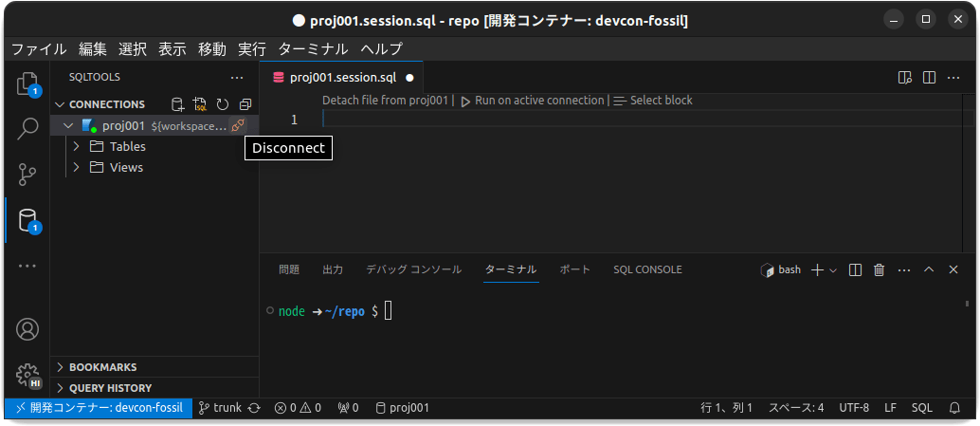Maximize the panel size with chevron
Image resolution: width=980 pixels, height=426 pixels.
(x=929, y=269)
